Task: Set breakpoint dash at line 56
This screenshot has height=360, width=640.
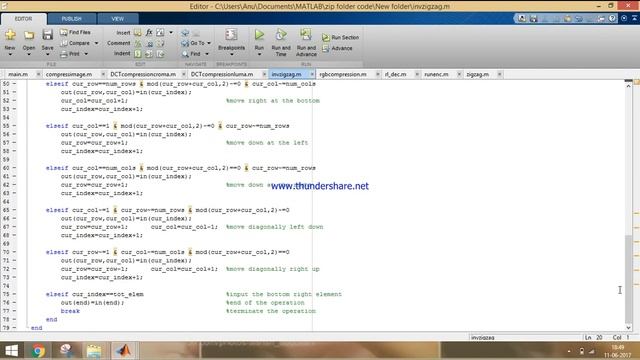Action: [14, 134]
